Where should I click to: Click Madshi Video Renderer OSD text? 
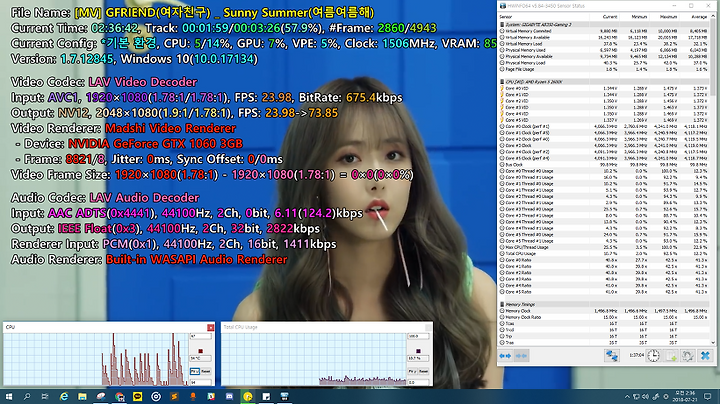pos(170,128)
